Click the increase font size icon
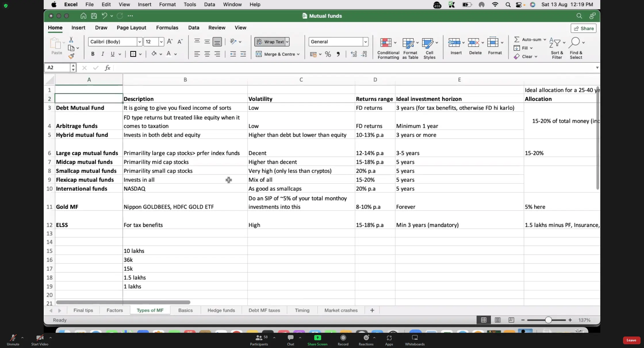Image resolution: width=644 pixels, height=348 pixels. click(x=170, y=42)
